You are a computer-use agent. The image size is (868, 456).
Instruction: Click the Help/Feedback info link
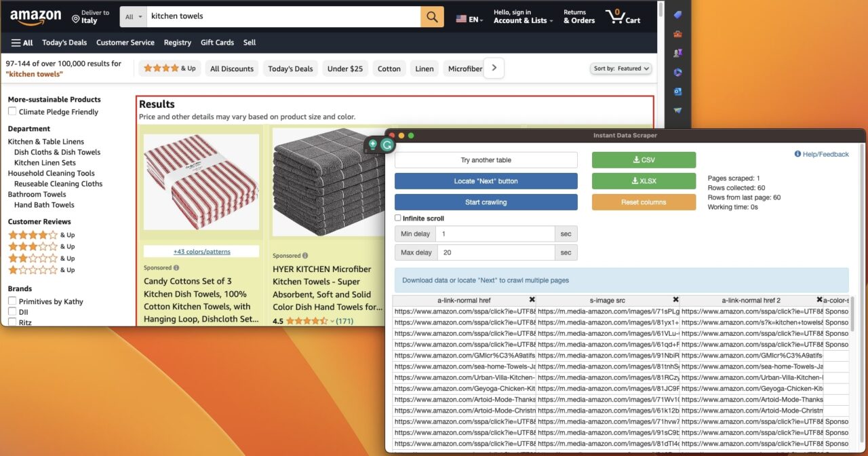821,154
